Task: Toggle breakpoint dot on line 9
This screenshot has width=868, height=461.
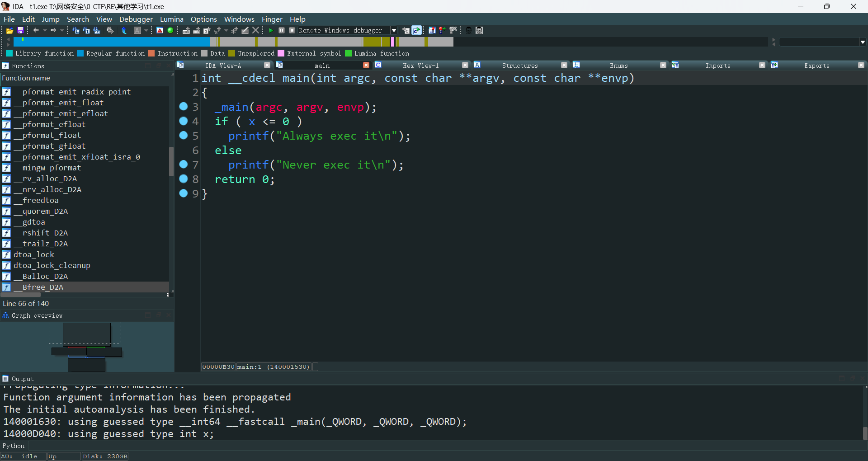Action: [184, 193]
